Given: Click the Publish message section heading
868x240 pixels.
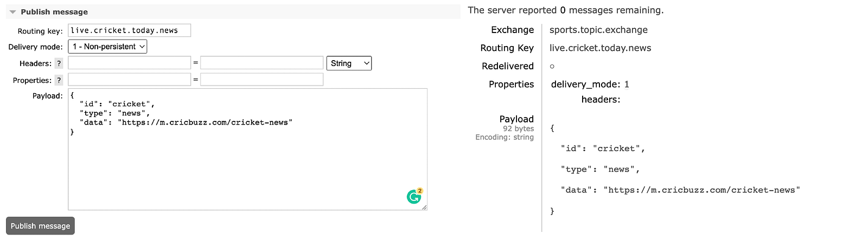Looking at the screenshot, I should (54, 12).
